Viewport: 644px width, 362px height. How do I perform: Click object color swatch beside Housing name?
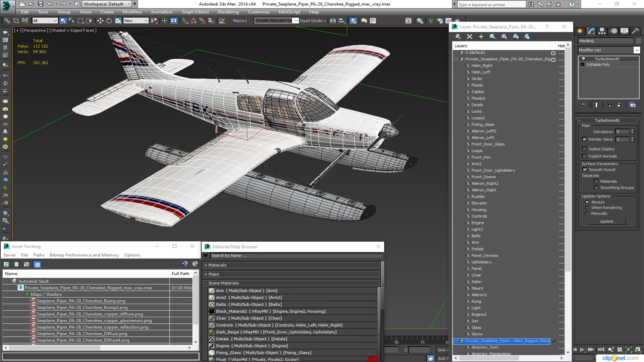coord(638,41)
